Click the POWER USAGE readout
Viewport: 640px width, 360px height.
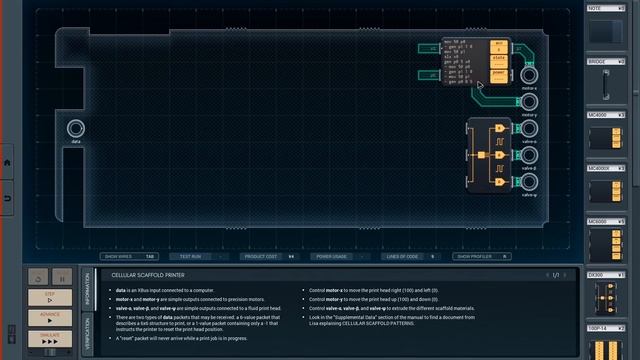click(340, 256)
